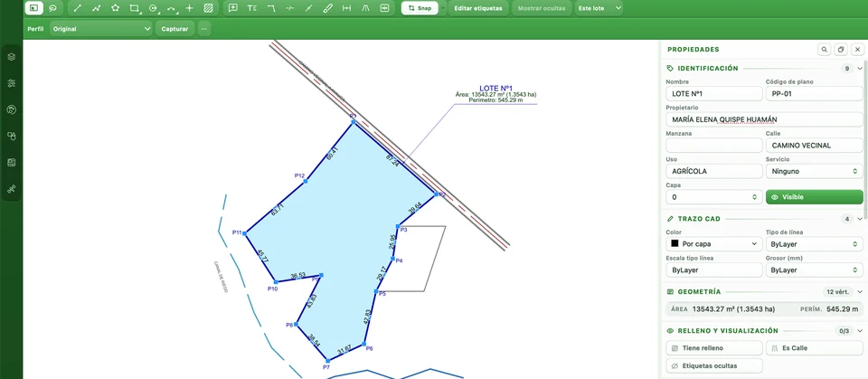Select the brush/paint tool

pos(327,8)
